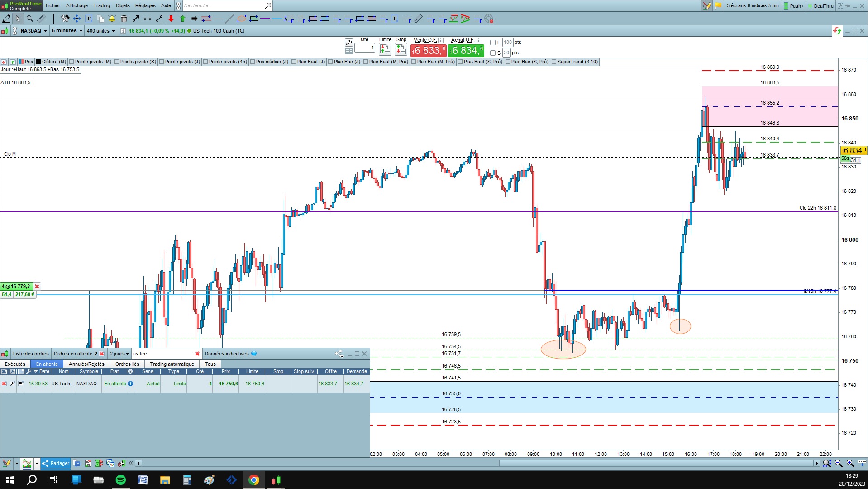Screen dimensions: 868x489
Task: Check the L limit 100 pts checkbox
Action: click(493, 43)
